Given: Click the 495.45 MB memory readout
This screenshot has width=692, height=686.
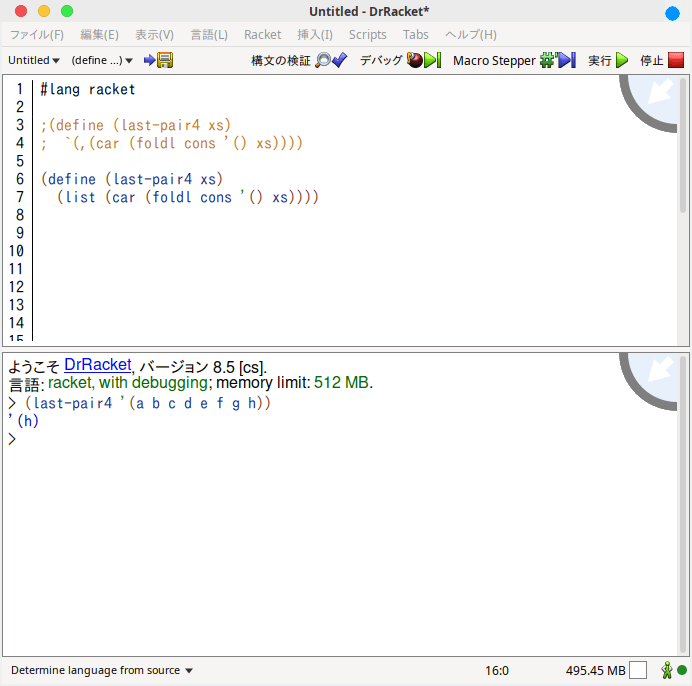Looking at the screenshot, I should tap(595, 670).
